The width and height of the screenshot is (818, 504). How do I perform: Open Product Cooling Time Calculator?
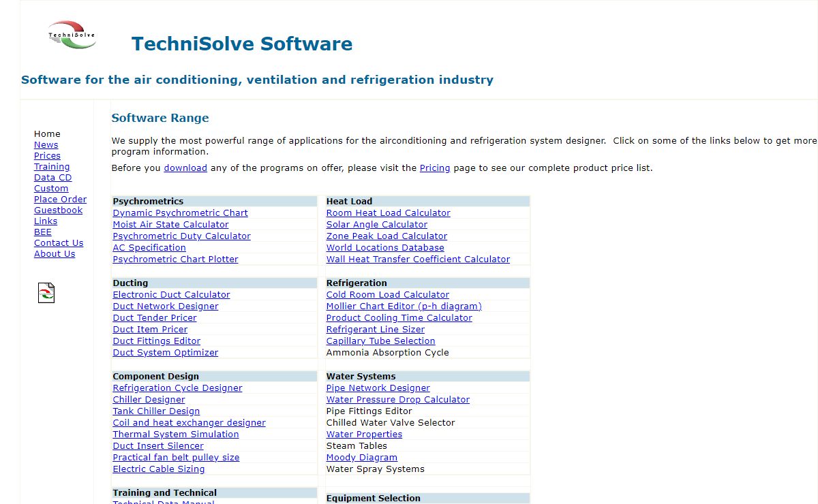[399, 318]
